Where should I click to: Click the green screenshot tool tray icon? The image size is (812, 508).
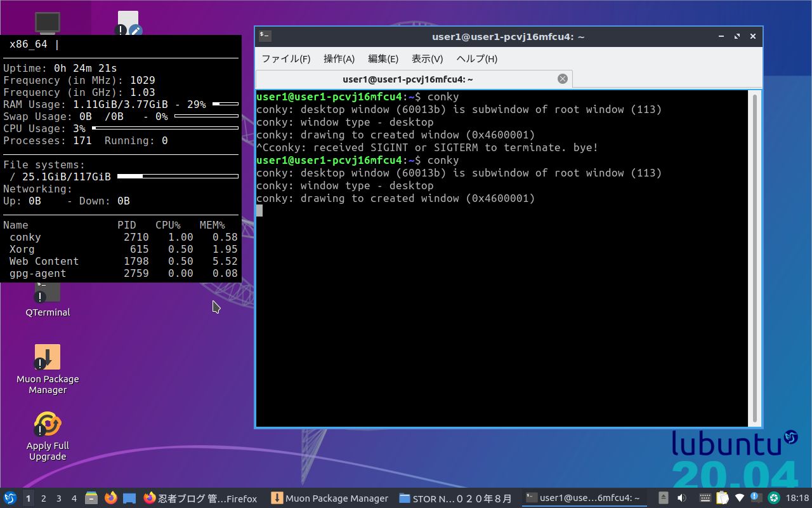pos(773,498)
